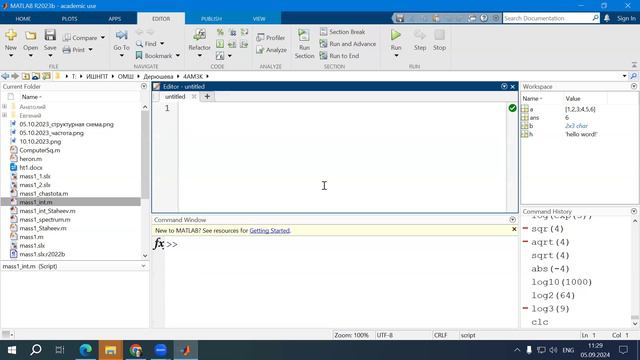Add a new editor tab with plus

(207, 97)
